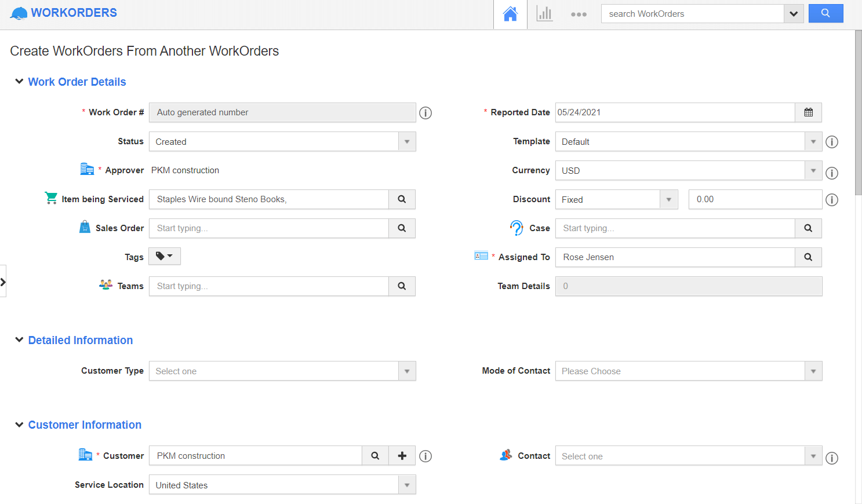Collapse the Customer Information section
Screen dimensions: 862x504
(x=19, y=425)
